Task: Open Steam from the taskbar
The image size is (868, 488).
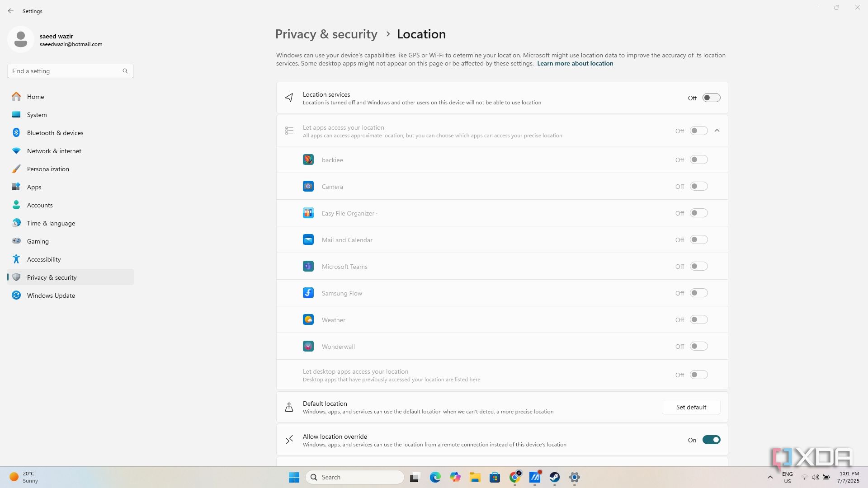Action: pyautogui.click(x=555, y=477)
